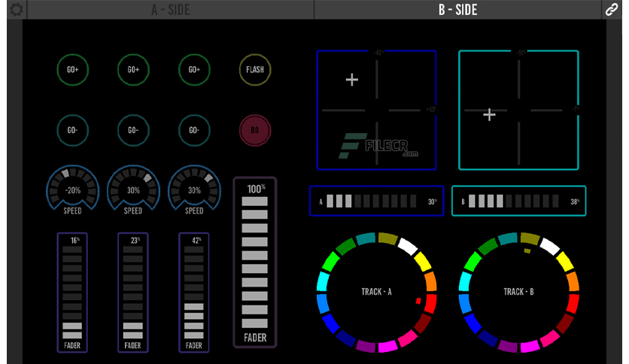Click the chain link icon at top right
629x364 pixels.
click(x=612, y=9)
